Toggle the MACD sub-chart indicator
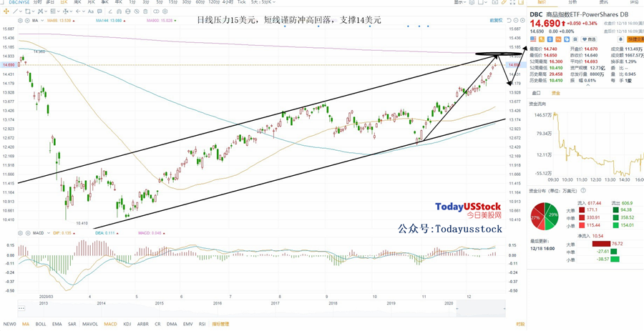The width and height of the screenshot is (644, 331). 110,324
